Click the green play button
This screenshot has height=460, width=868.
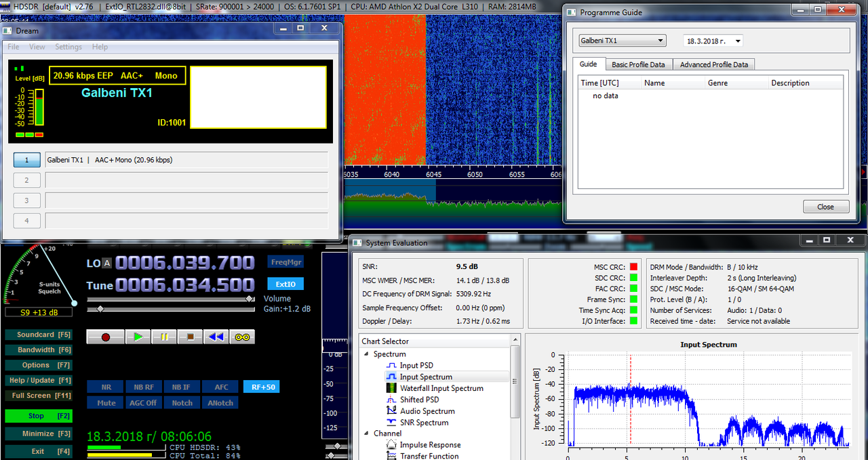pyautogui.click(x=138, y=337)
